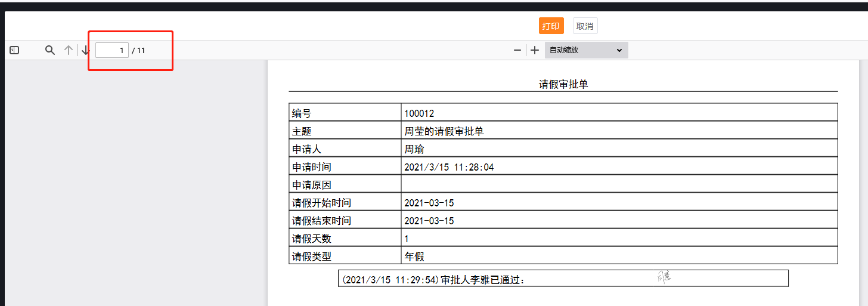Select the 编号 value 100012
Screen dimensions: 868x306
coord(419,113)
